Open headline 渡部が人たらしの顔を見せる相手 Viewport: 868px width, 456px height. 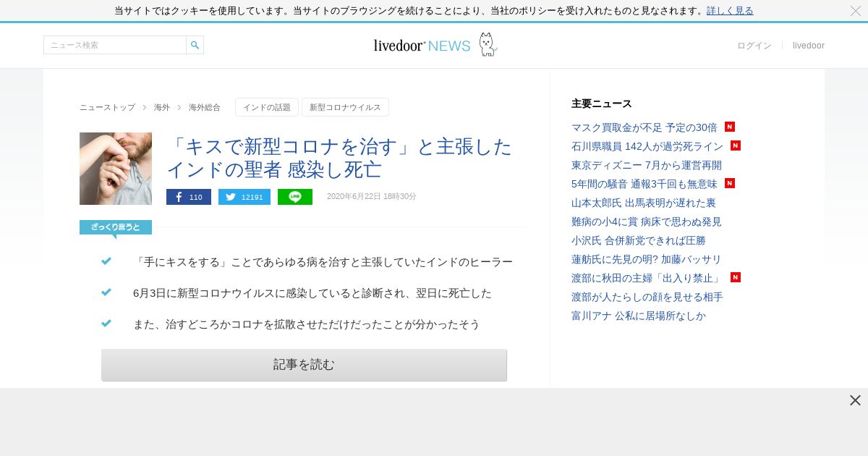point(647,297)
